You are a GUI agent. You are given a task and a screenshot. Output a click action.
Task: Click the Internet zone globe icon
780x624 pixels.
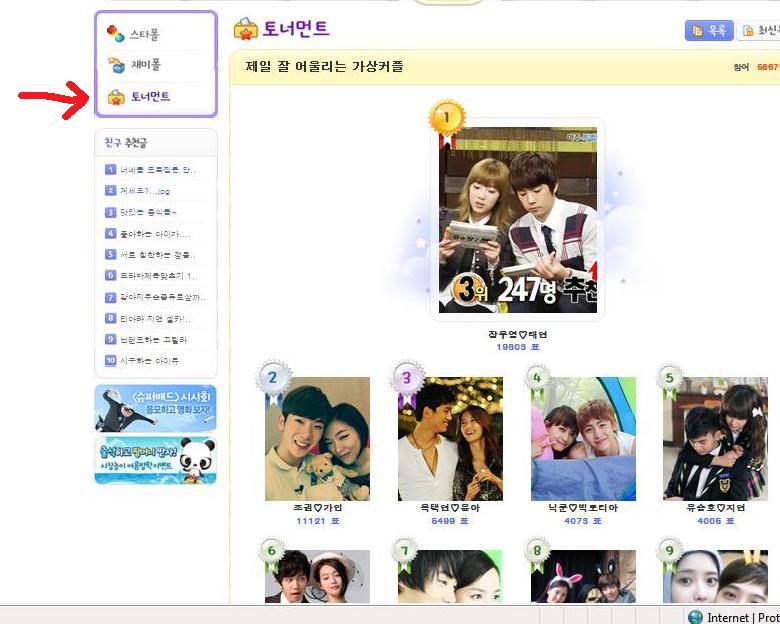tap(695, 617)
